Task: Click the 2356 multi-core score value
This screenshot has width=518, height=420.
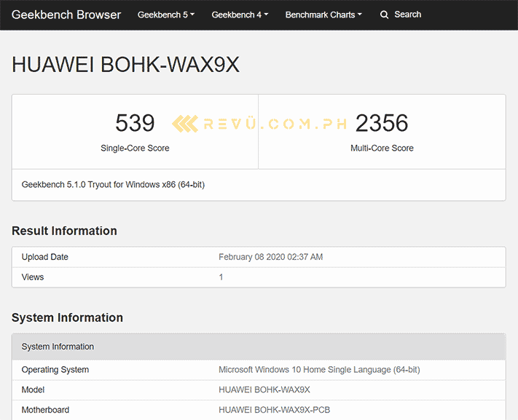Action: tap(382, 123)
